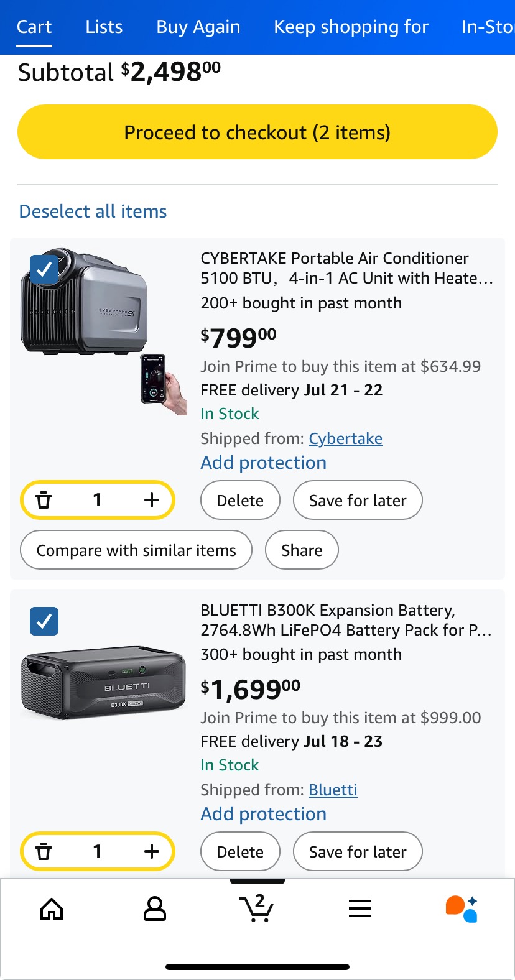This screenshot has height=980, width=515.
Task: Switch to the Lists tab
Action: pos(104,27)
